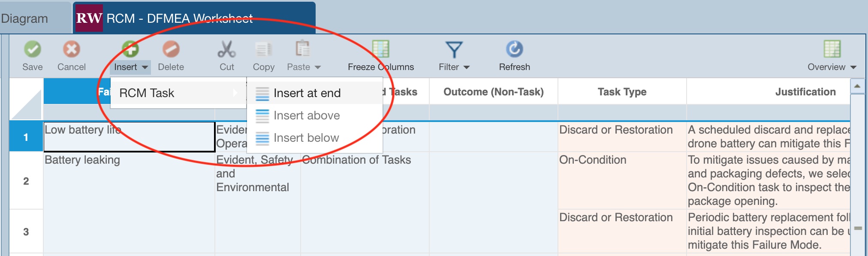Image resolution: width=868 pixels, height=256 pixels.
Task: Click the Freeze Columns icon
Action: click(x=380, y=49)
